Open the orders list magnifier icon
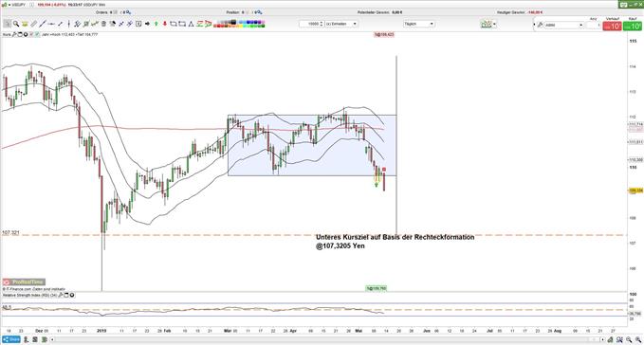The width and height of the screenshot is (644, 345). [x=129, y=12]
